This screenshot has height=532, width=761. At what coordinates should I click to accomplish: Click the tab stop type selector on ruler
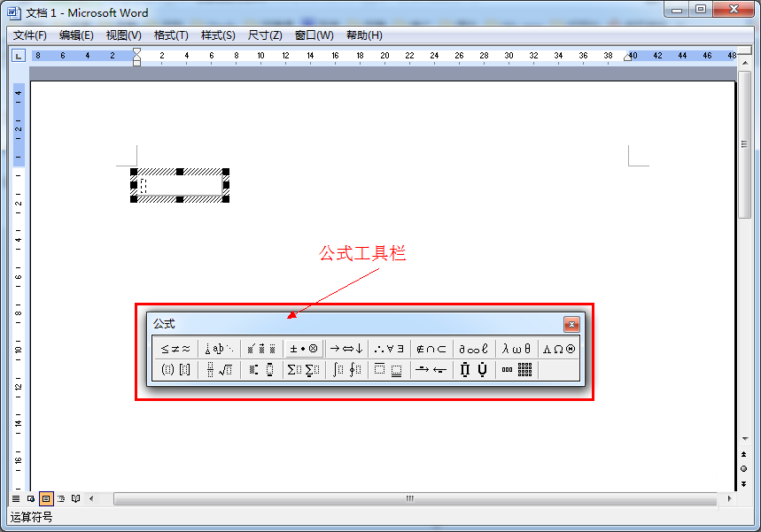click(19, 56)
